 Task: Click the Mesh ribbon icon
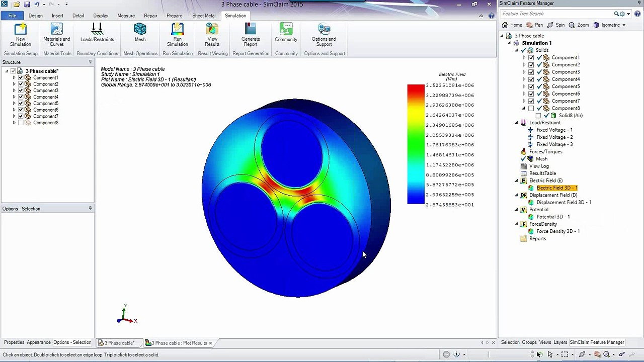[x=140, y=29]
